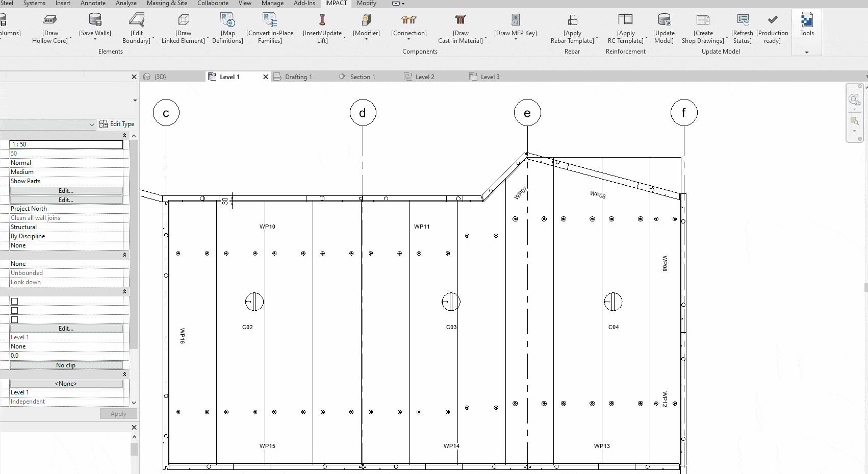Toggle the second properties panel checkbox
The height and width of the screenshot is (474, 868).
15,311
